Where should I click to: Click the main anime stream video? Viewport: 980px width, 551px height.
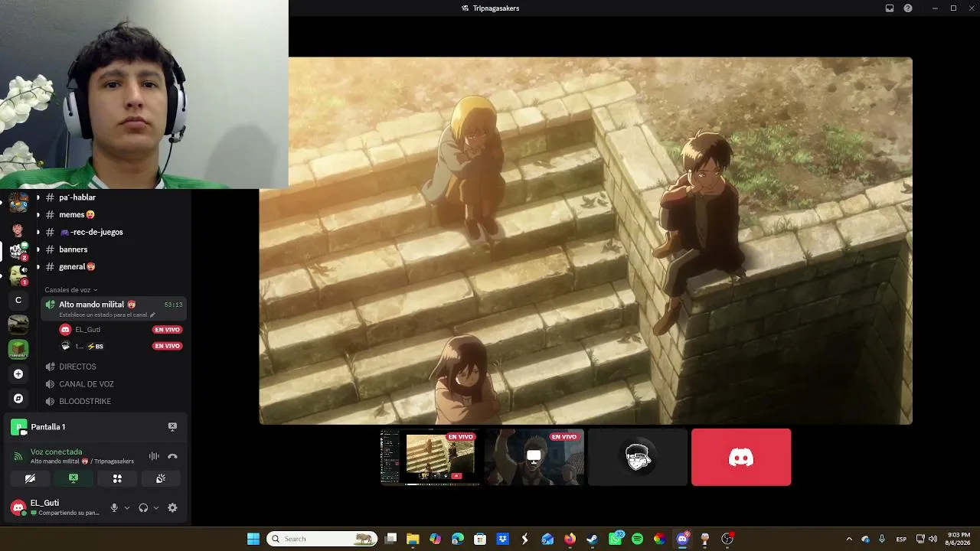click(586, 240)
